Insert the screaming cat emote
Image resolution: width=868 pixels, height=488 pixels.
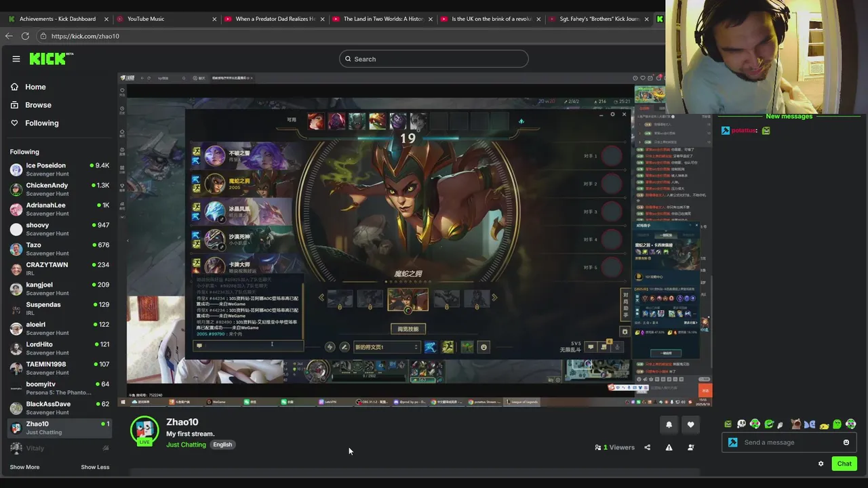pos(795,424)
